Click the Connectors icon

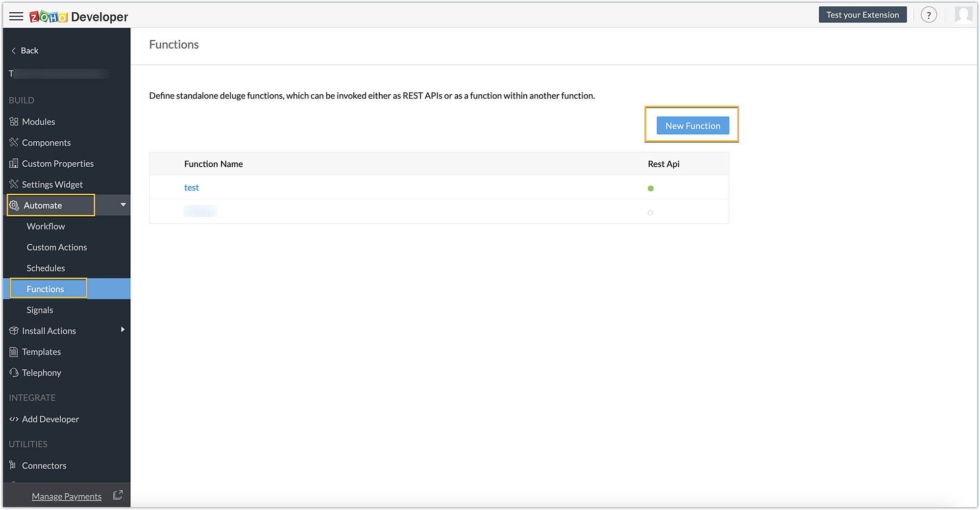coord(13,465)
